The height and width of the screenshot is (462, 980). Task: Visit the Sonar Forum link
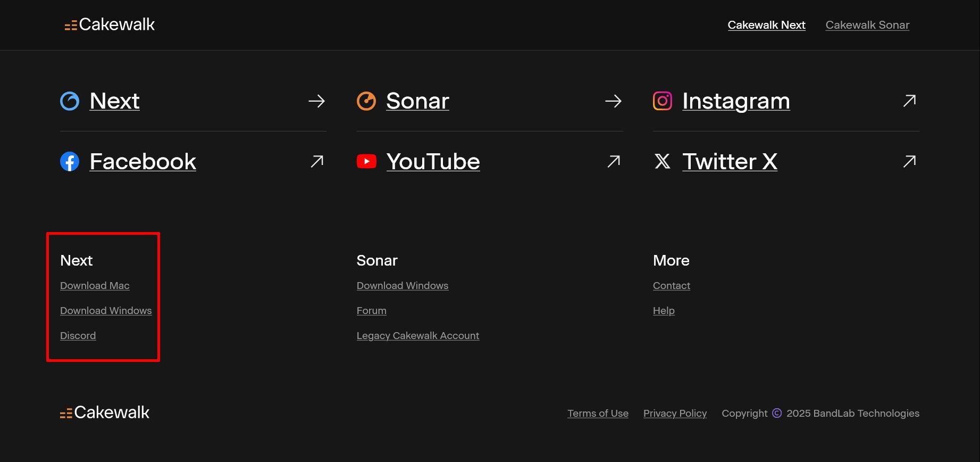tap(372, 311)
